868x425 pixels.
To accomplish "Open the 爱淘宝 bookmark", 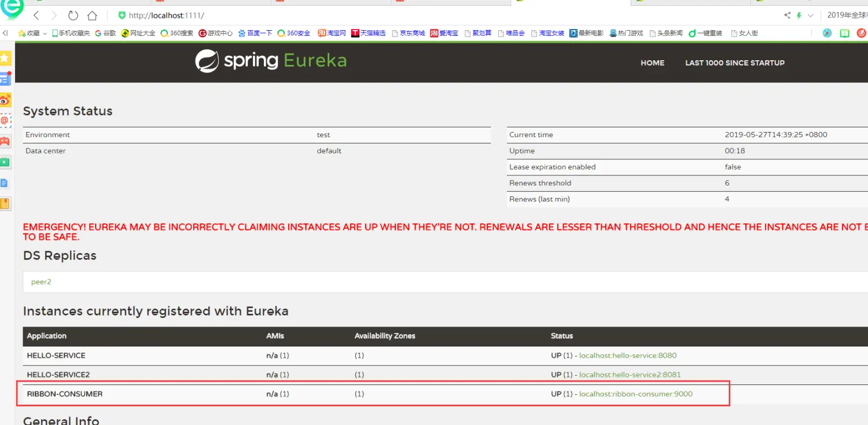I will tap(444, 33).
